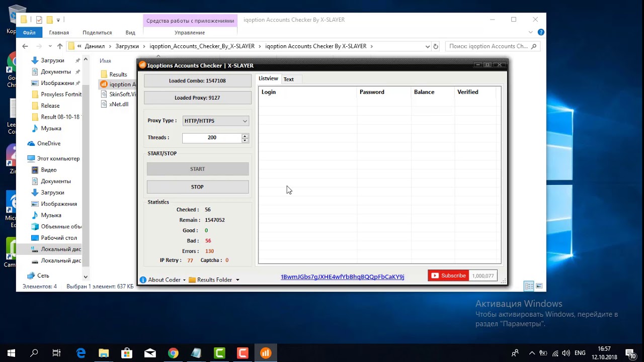This screenshot has width=644, height=362.
Task: Open the volume icon in system tray
Action: tap(567, 353)
